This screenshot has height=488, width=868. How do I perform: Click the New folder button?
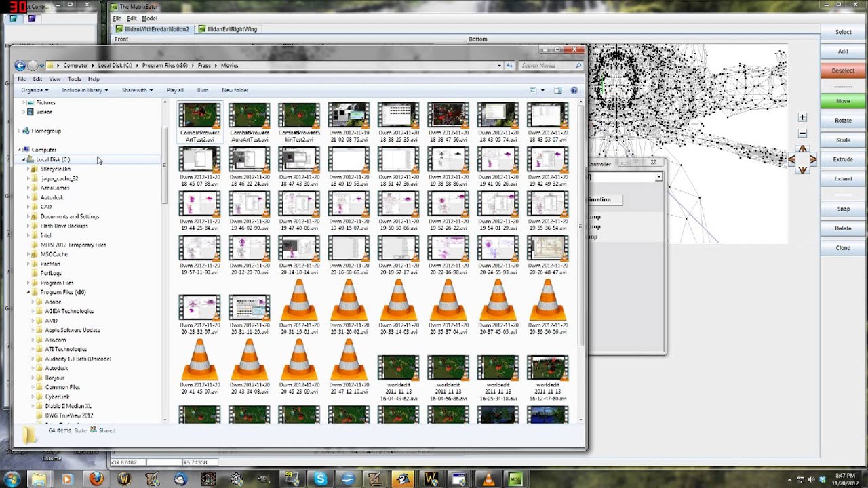235,90
